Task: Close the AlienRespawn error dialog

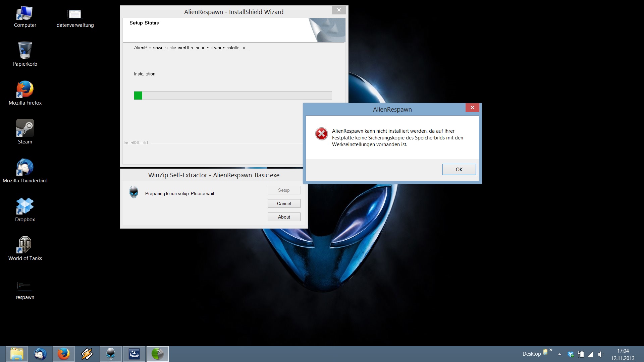Action: click(472, 108)
